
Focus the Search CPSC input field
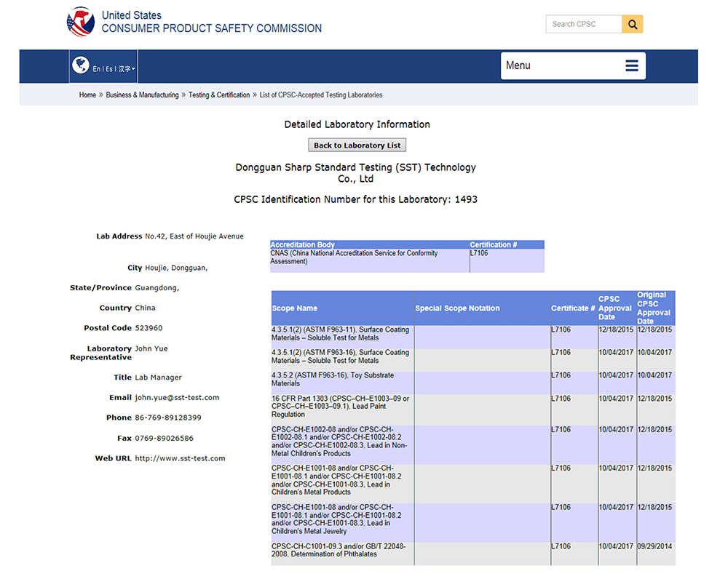pos(584,24)
